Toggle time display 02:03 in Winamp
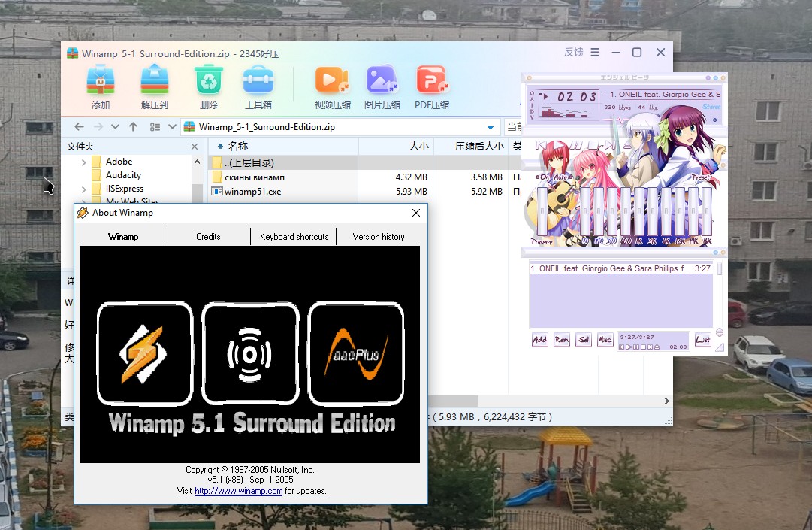The height and width of the screenshot is (530, 812). click(x=576, y=97)
